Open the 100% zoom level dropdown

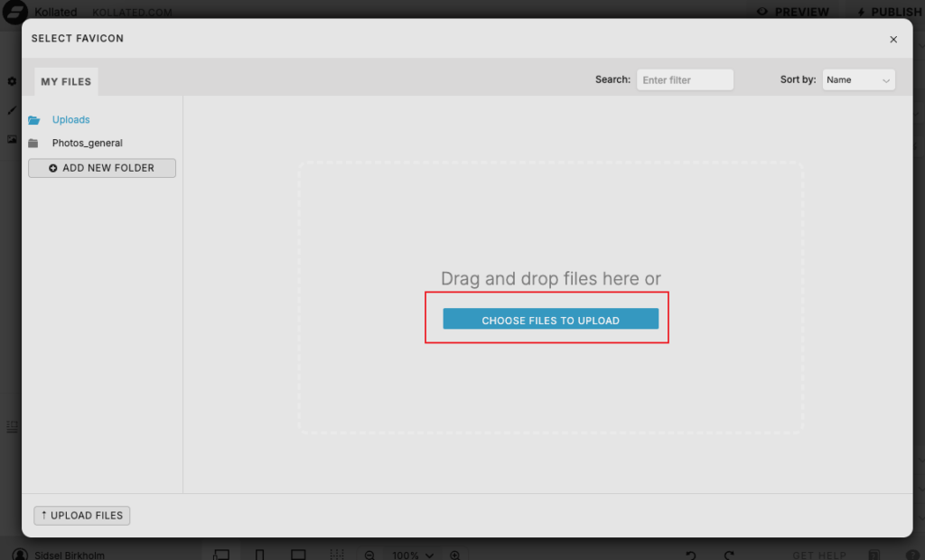pos(413,555)
